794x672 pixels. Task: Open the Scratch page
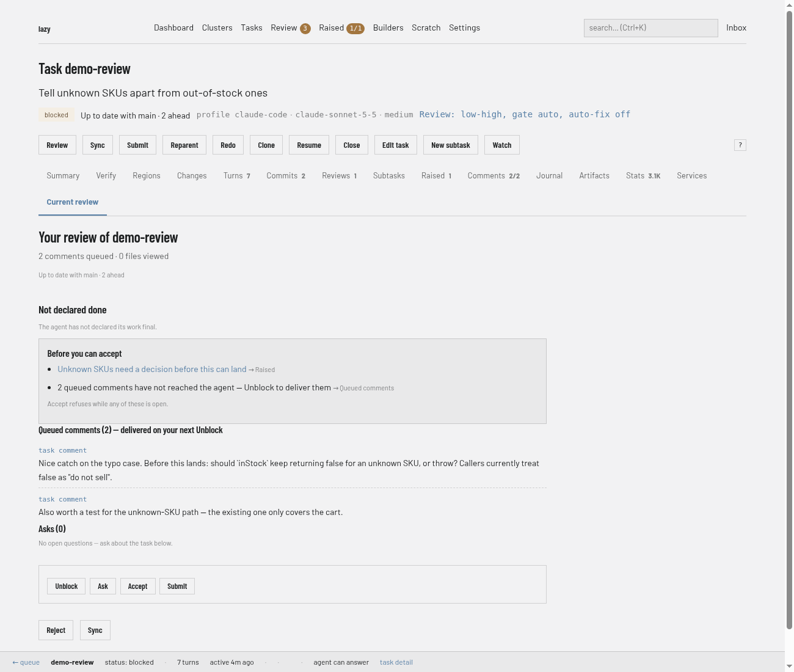pyautogui.click(x=426, y=27)
